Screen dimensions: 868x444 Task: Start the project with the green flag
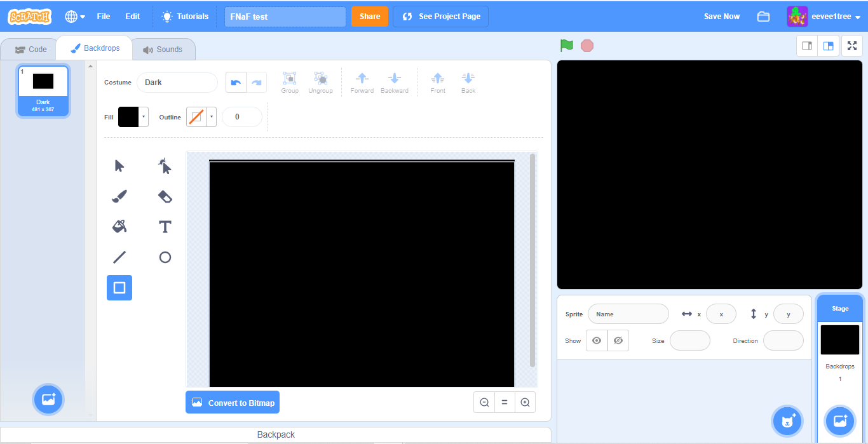tap(566, 45)
